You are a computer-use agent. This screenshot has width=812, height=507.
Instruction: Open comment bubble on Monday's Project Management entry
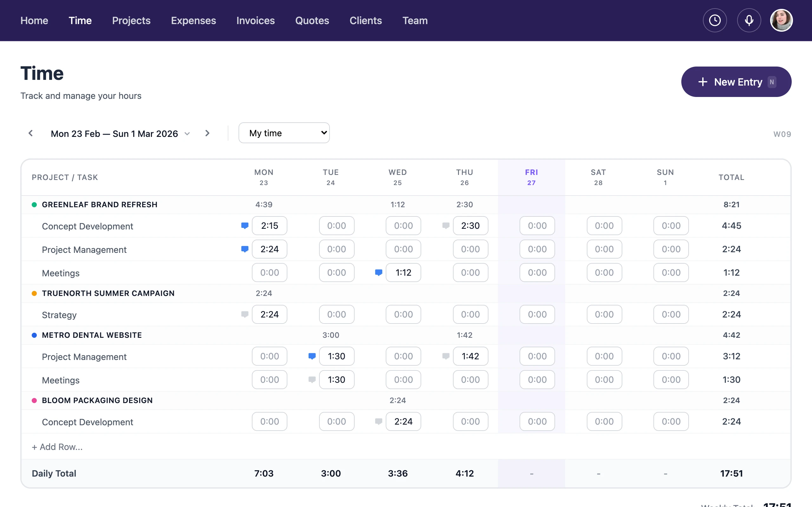pyautogui.click(x=245, y=249)
